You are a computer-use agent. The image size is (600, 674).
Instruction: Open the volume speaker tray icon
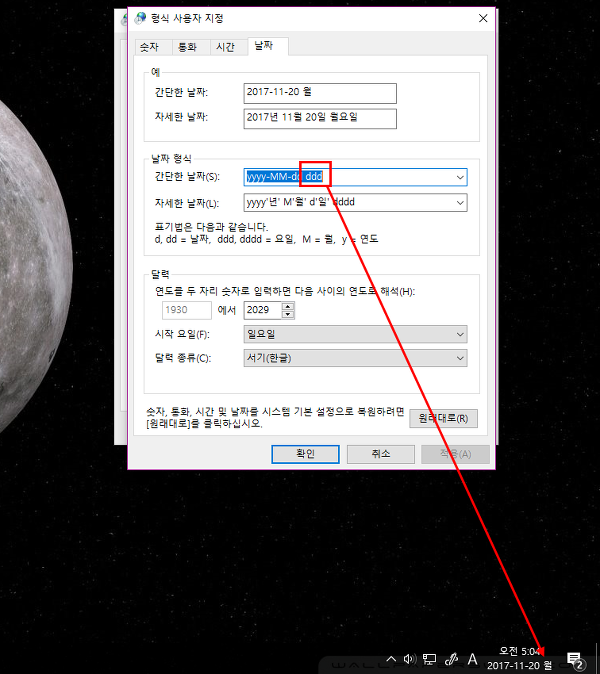[410, 659]
